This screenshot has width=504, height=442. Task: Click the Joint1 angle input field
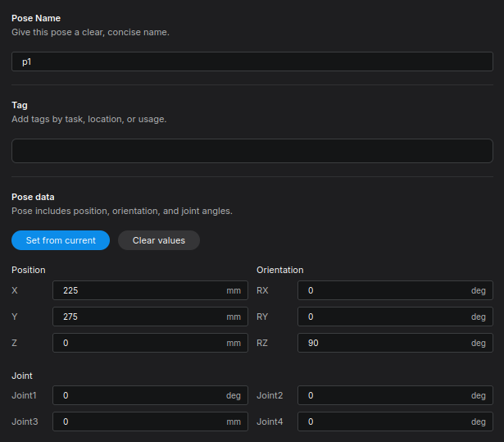138,395
